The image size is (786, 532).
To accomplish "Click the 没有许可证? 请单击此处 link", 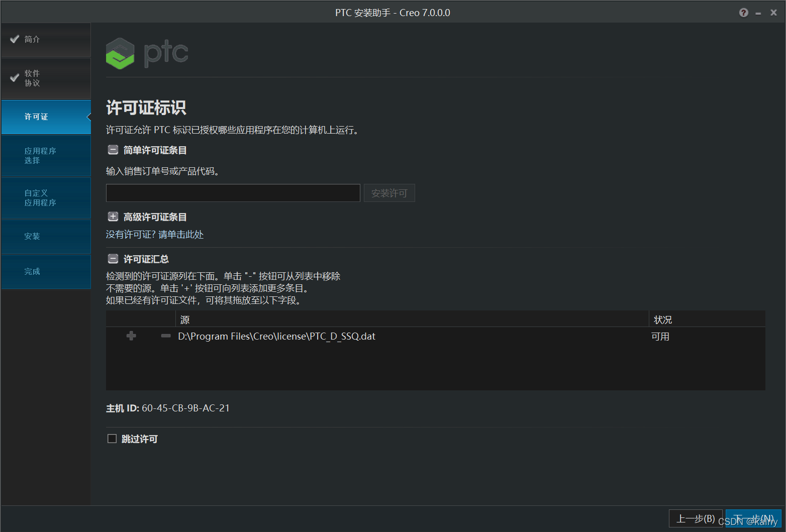I will [x=155, y=235].
